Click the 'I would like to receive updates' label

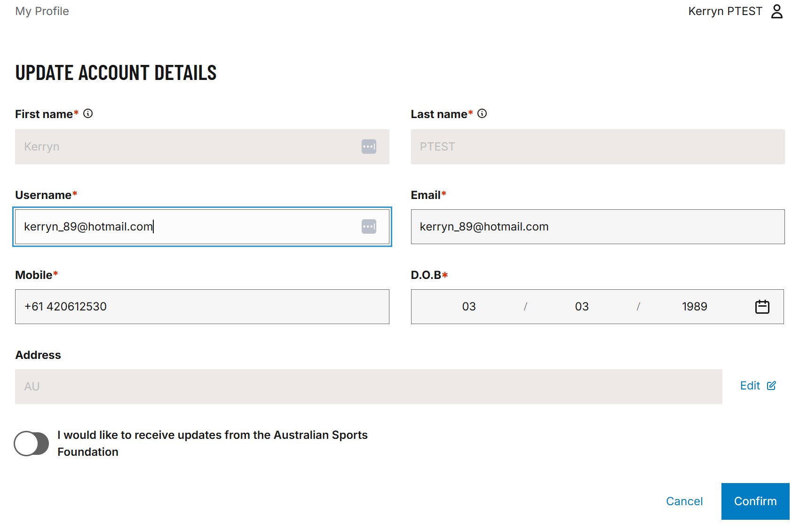213,444
